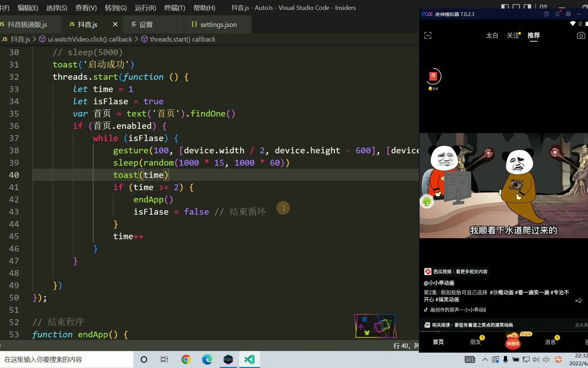The image size is (588, 368).
Task: Open Nox emulator settings gear
Action: [x=568, y=14]
